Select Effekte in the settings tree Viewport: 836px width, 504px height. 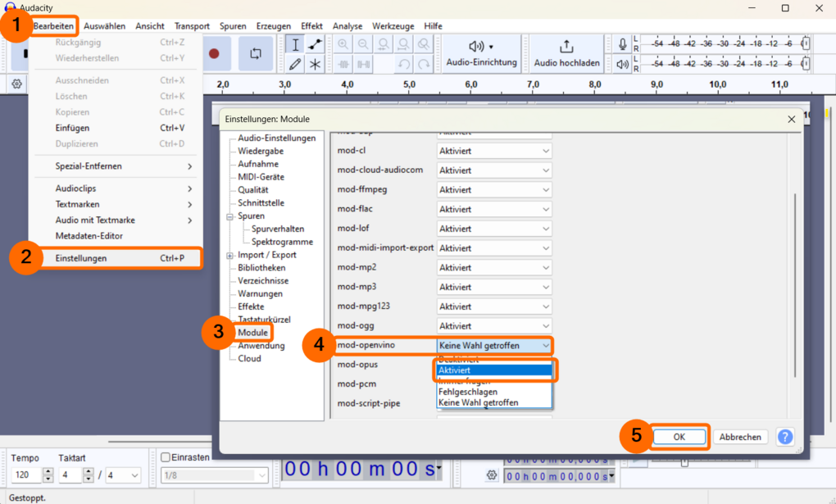point(251,306)
